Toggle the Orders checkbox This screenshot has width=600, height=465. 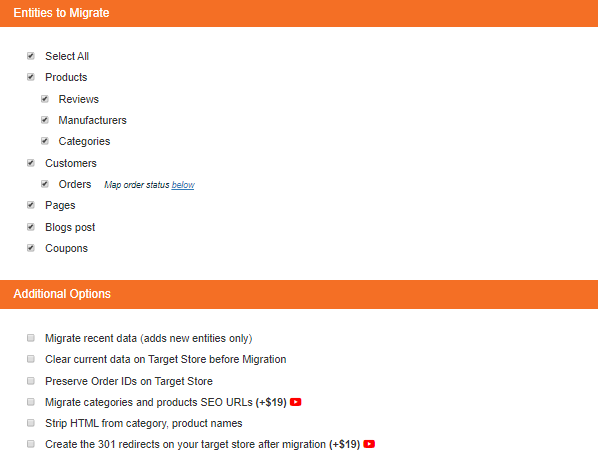point(45,184)
